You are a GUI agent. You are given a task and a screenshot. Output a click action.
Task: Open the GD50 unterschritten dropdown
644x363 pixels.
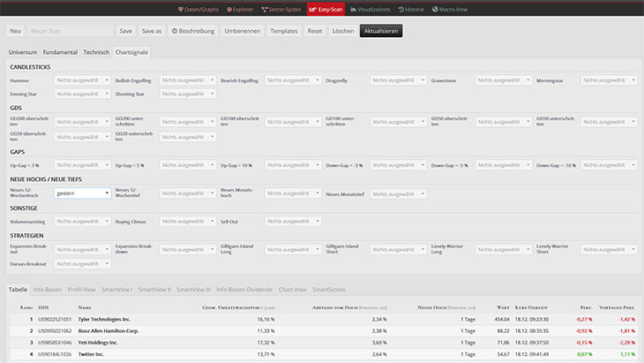pyautogui.click(x=609, y=122)
